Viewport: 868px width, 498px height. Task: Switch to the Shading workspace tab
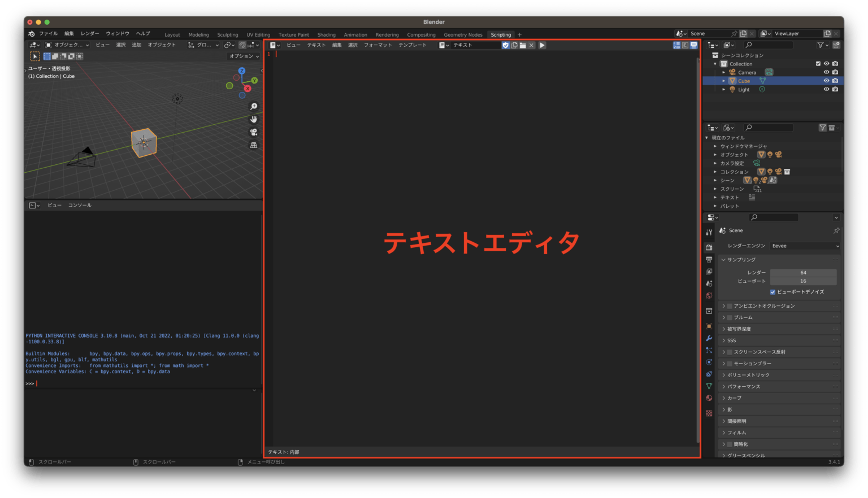click(x=327, y=34)
